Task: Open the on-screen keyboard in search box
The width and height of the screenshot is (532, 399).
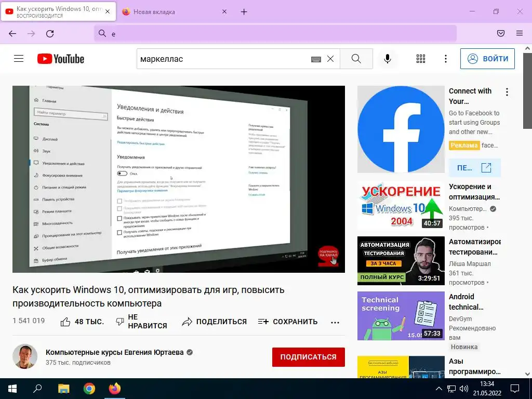Action: pos(316,59)
